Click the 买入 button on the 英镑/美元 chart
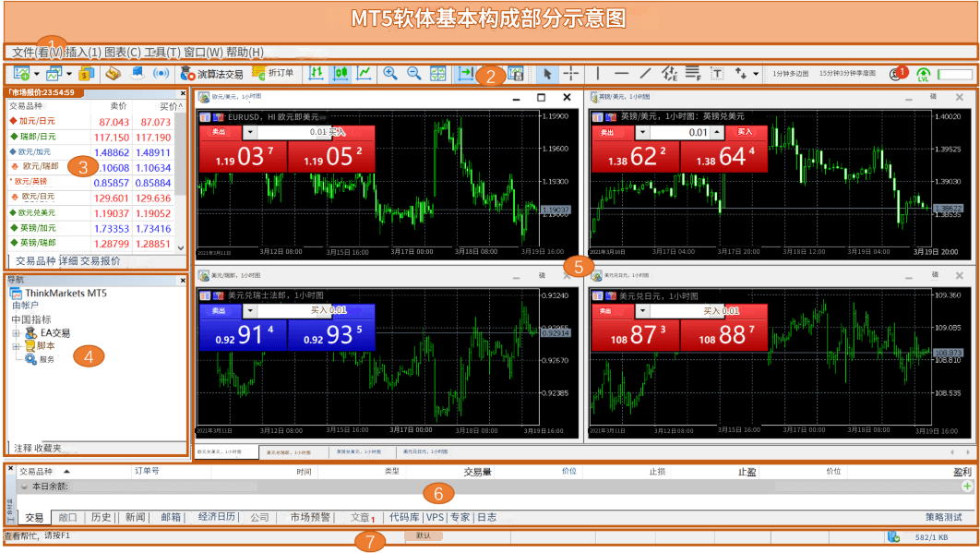Viewport: 980px width, 553px height. tap(744, 132)
